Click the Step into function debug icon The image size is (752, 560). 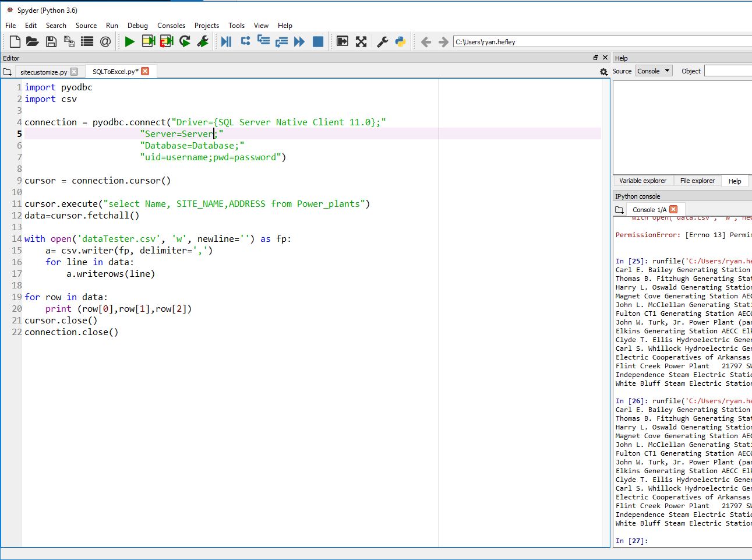263,41
